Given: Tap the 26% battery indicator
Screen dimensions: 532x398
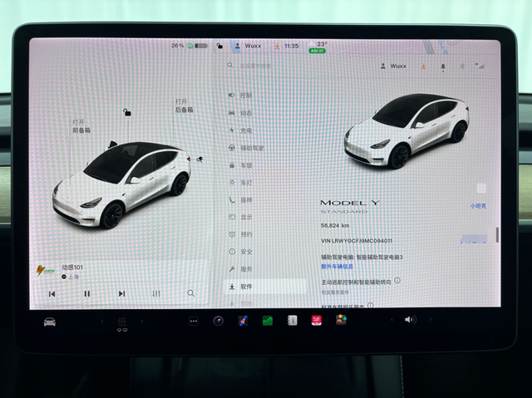Looking at the screenshot, I should click(x=190, y=46).
